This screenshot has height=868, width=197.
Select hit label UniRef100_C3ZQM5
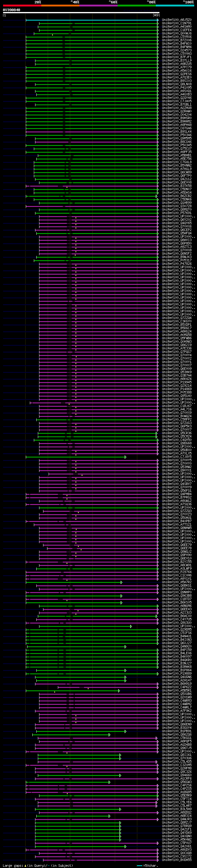pos(177,765)
